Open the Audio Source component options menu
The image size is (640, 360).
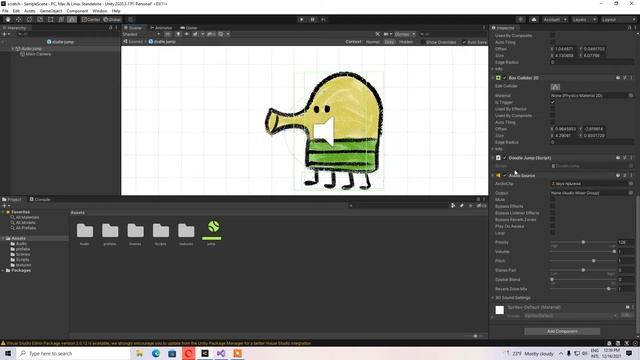[631, 176]
